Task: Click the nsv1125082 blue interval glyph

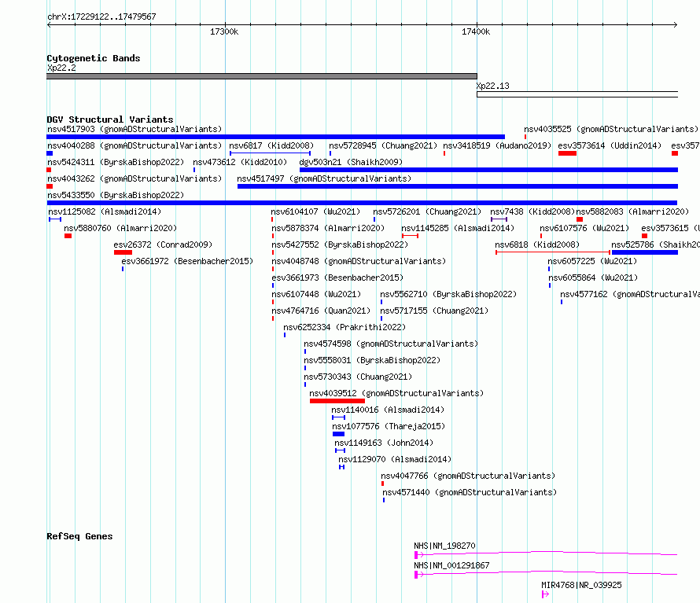Action: point(55,219)
